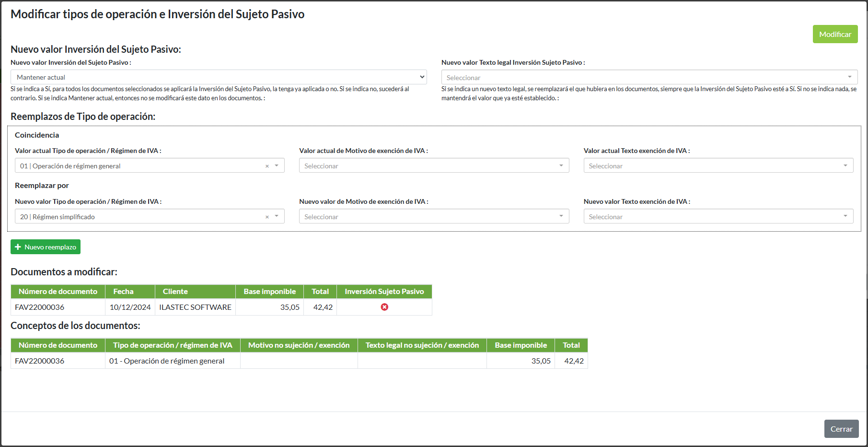Expand Valor actual Tipo de operación dropdown arrow
868x447 pixels.
click(277, 165)
